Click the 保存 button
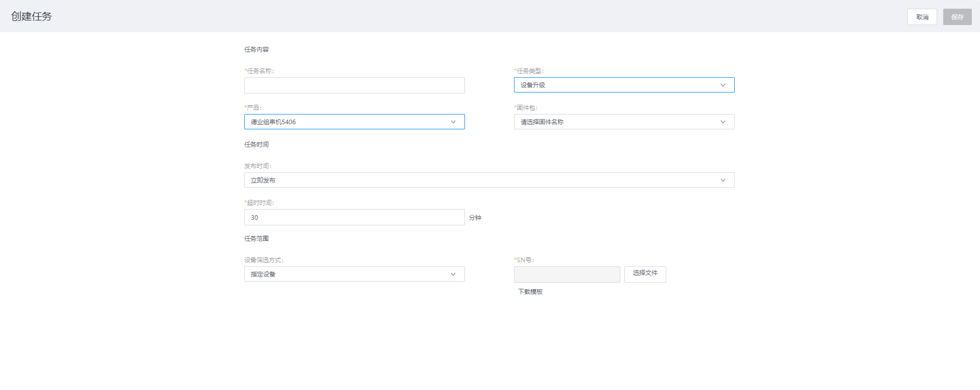 point(957,17)
